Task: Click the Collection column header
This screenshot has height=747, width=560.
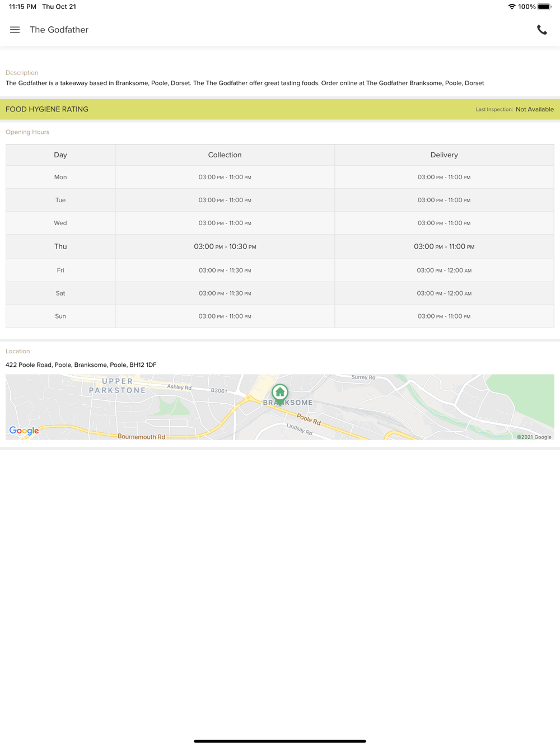Action: [225, 155]
